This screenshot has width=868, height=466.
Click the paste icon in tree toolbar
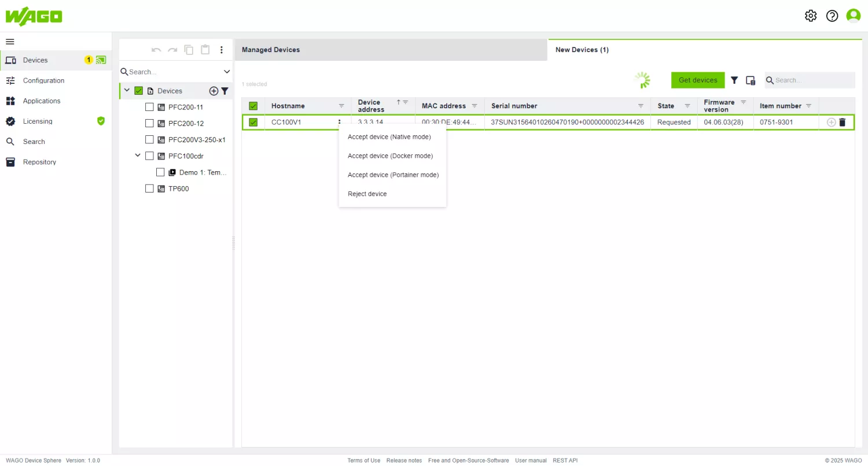(205, 50)
